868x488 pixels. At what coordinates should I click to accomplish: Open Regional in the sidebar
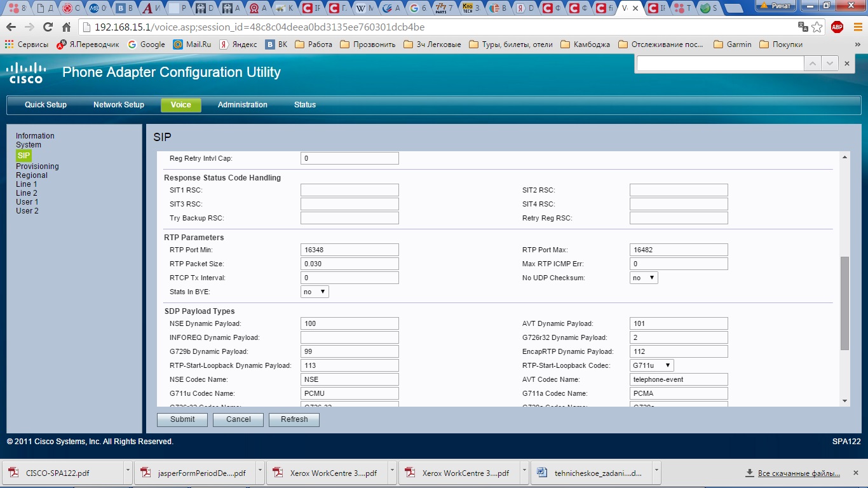point(32,175)
